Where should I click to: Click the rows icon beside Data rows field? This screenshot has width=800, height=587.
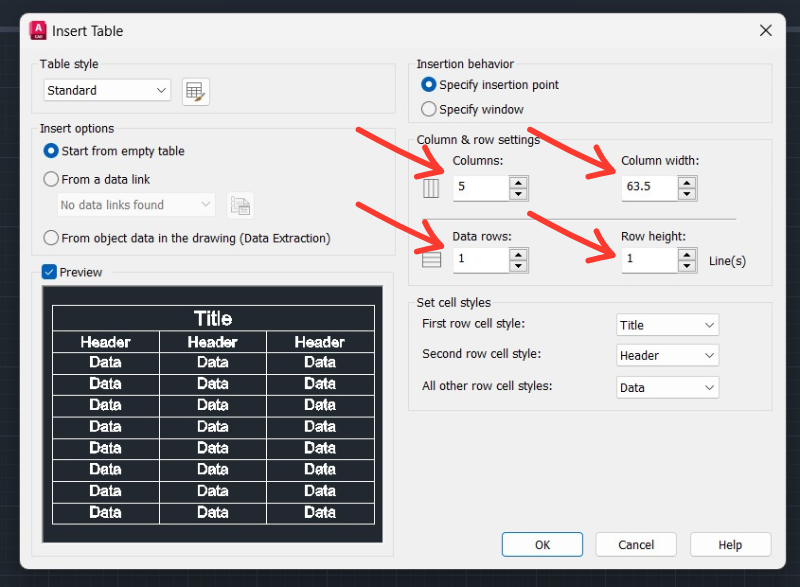click(x=431, y=260)
